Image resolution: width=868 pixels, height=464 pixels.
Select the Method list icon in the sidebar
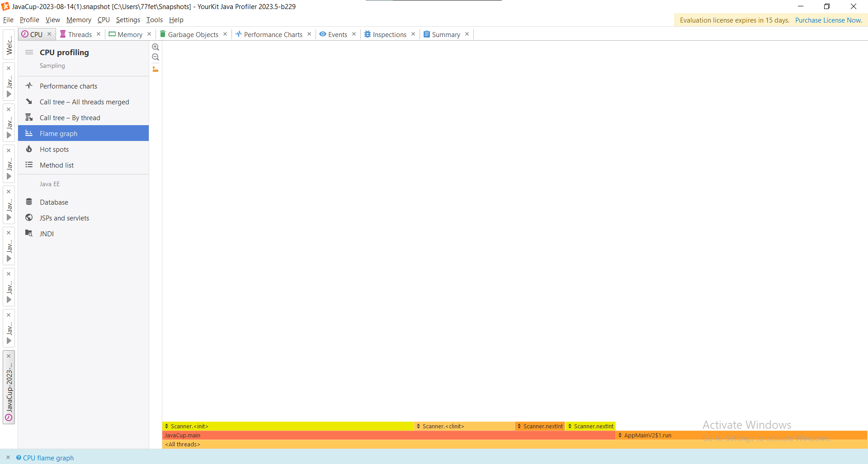[29, 165]
